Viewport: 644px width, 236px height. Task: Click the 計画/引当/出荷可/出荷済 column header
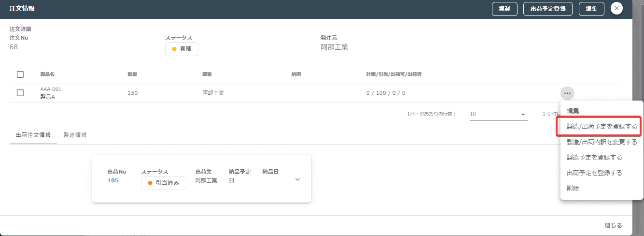pos(394,74)
